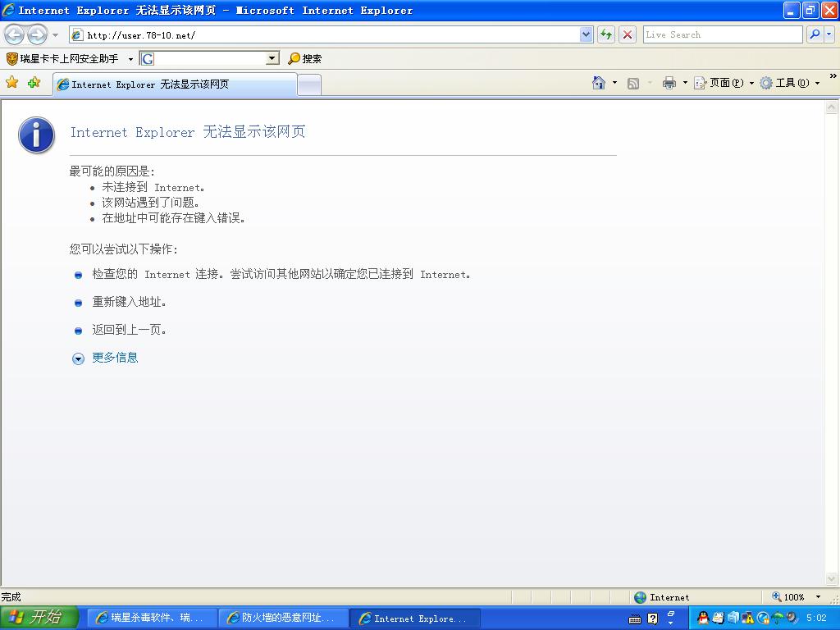840x630 pixels.
Task: Click the scrollbar up arrow
Action: [832, 107]
